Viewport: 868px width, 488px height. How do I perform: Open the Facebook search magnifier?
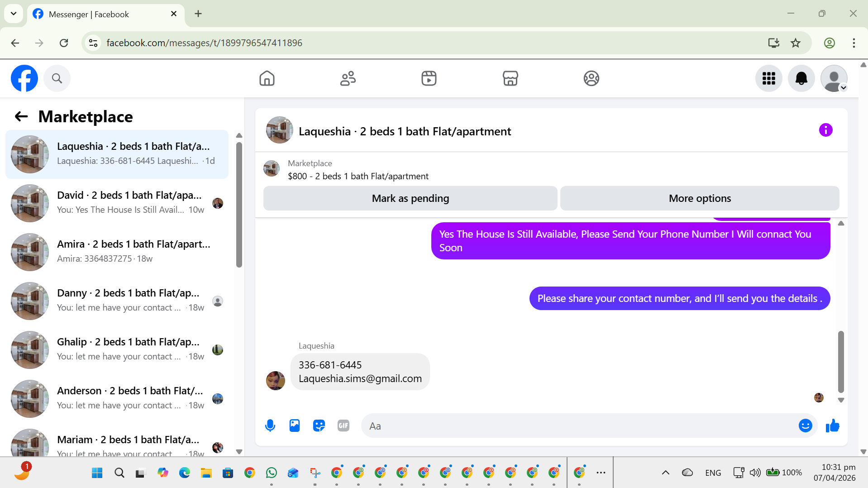pos(57,78)
